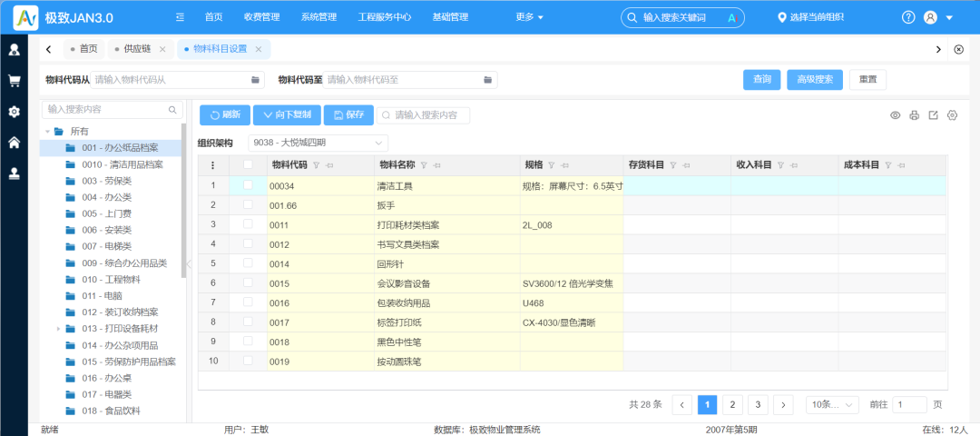Toggle the select-all checkbox in table header

[x=248, y=164]
